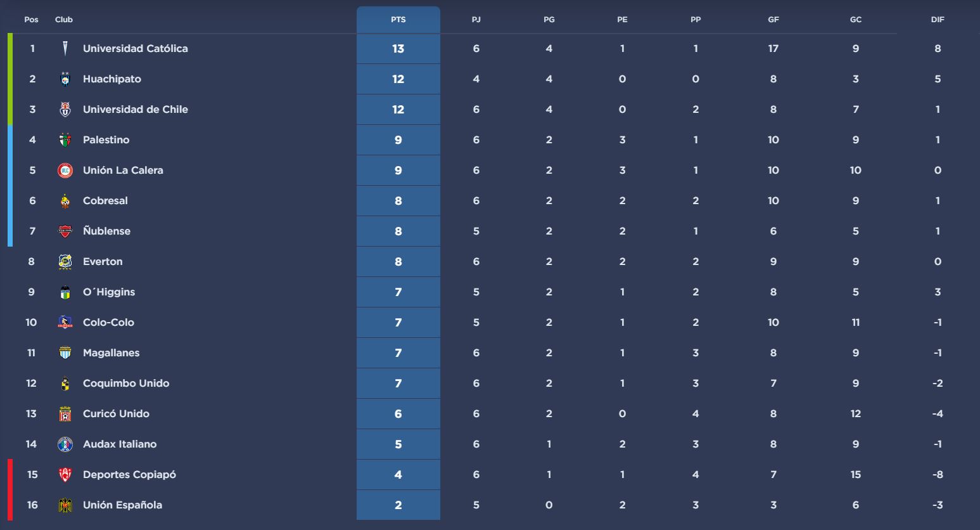The image size is (980, 530).
Task: Click Colo-Colo's 11 goals-against value
Action: click(856, 323)
